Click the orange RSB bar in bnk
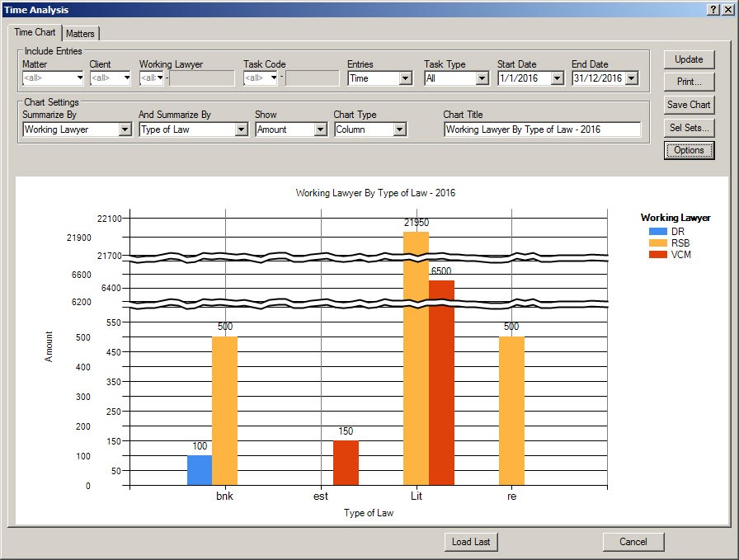739x560 pixels. click(x=225, y=411)
